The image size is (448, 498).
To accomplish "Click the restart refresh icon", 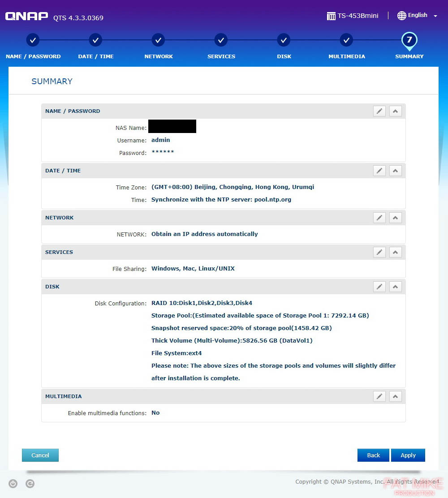I will coord(30,483).
